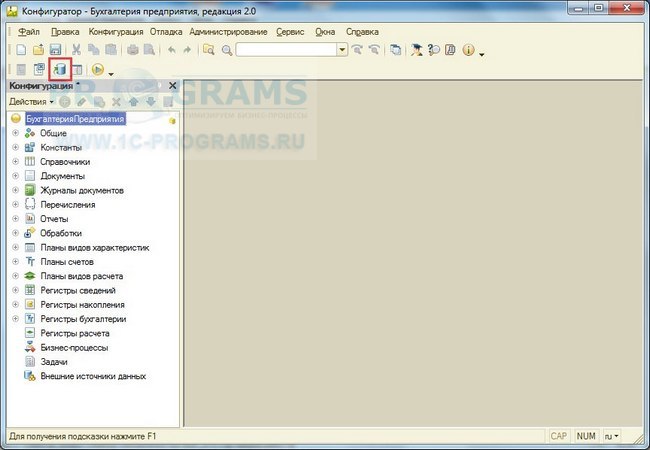Start debugging with the play icon
Viewport: 650px width, 450px height.
(98, 70)
